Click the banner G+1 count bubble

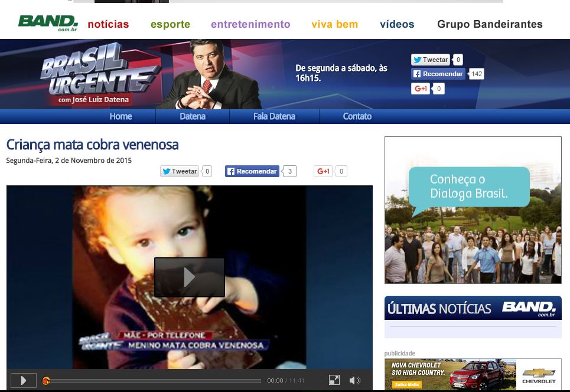tap(439, 89)
